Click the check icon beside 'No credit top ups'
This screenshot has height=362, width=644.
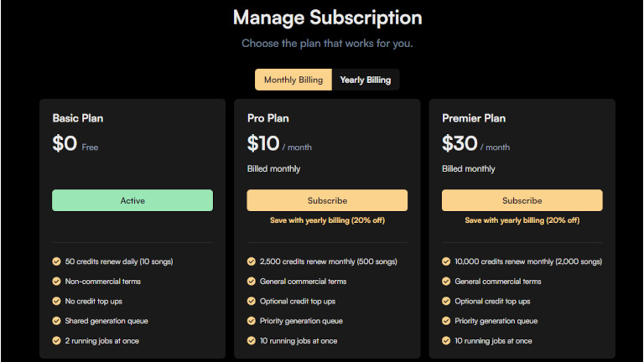point(57,301)
